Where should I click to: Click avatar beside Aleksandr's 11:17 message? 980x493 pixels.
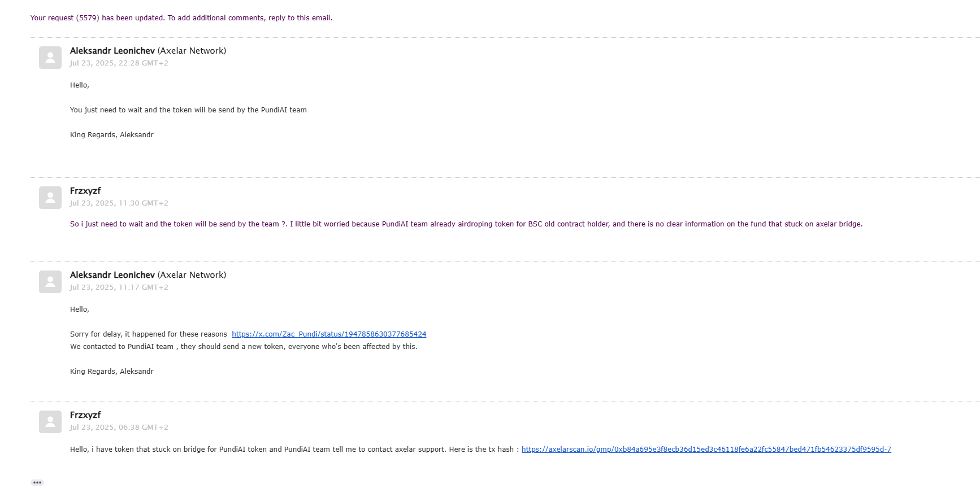coord(50,282)
